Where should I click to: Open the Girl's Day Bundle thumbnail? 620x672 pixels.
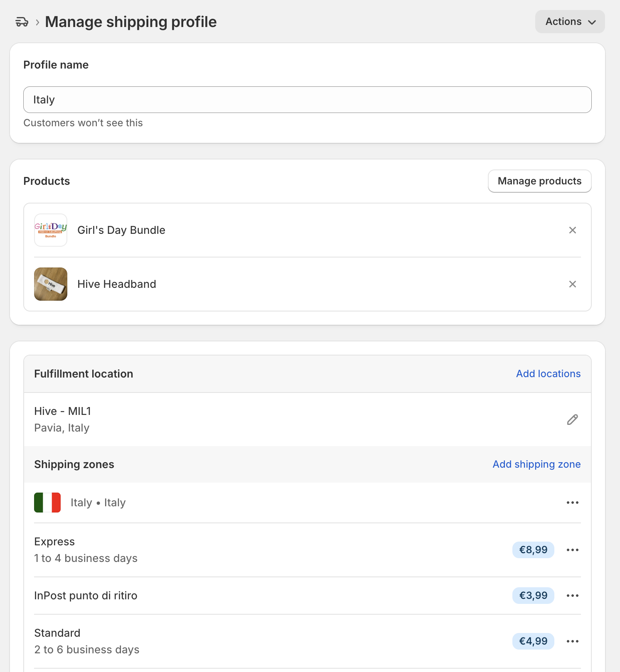[x=51, y=230]
